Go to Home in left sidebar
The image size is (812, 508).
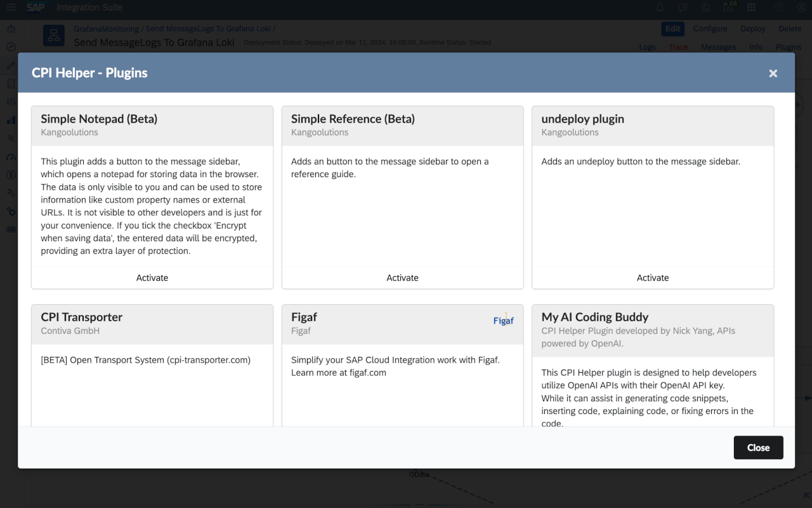point(11,29)
